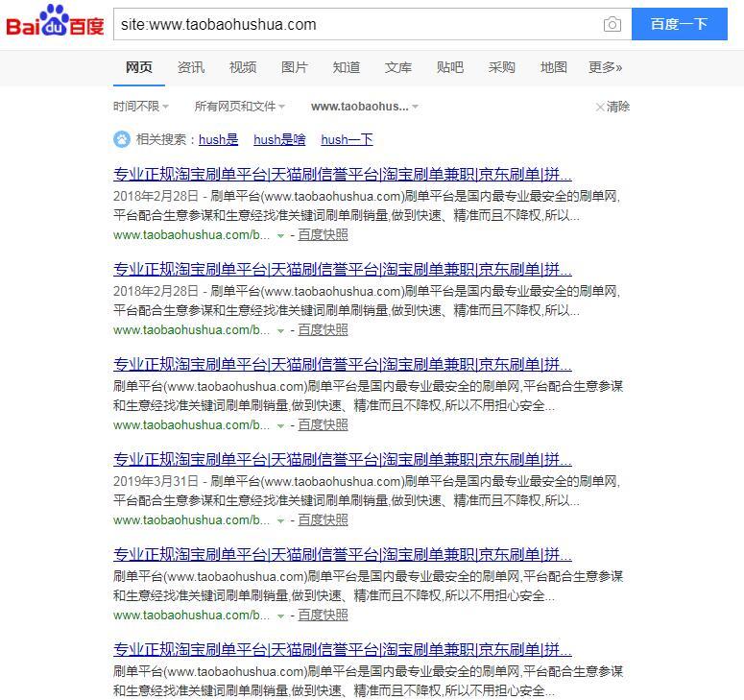Image resolution: width=744 pixels, height=700 pixels.
Task: Open the result title above the 2019年3月31日 snippet
Action: point(343,459)
